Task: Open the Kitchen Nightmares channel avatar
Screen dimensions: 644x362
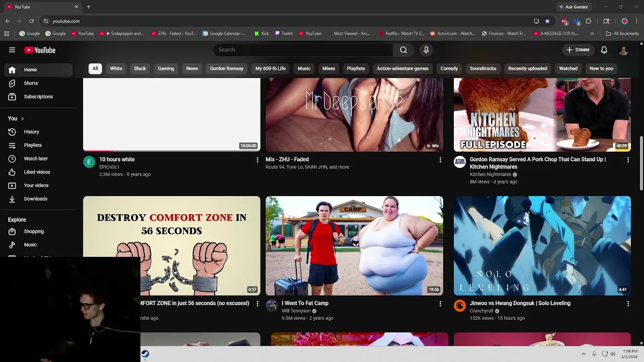Action: tap(460, 161)
